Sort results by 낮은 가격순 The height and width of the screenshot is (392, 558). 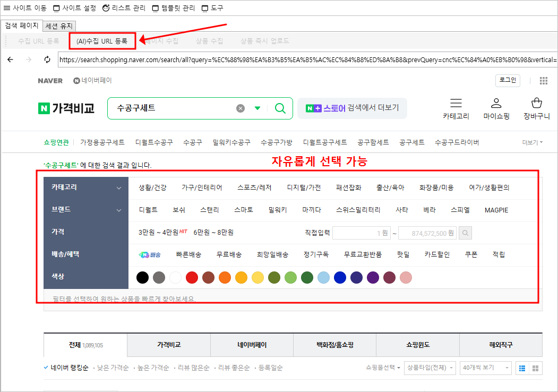pos(113,368)
